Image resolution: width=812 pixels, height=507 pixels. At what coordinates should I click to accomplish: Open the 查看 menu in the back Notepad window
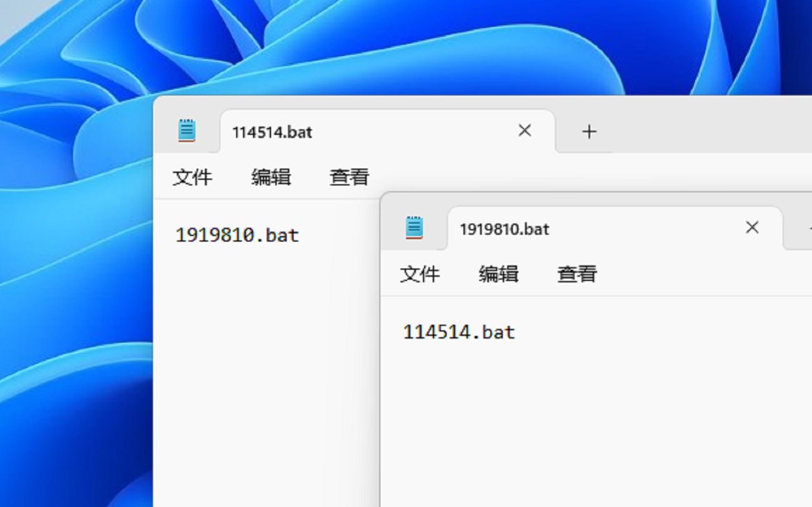[x=348, y=177]
